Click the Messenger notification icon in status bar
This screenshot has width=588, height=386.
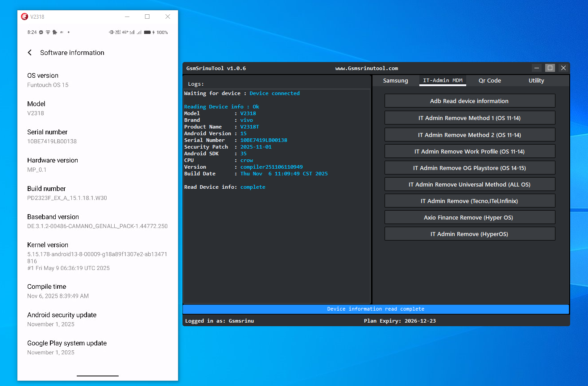pyautogui.click(x=41, y=33)
